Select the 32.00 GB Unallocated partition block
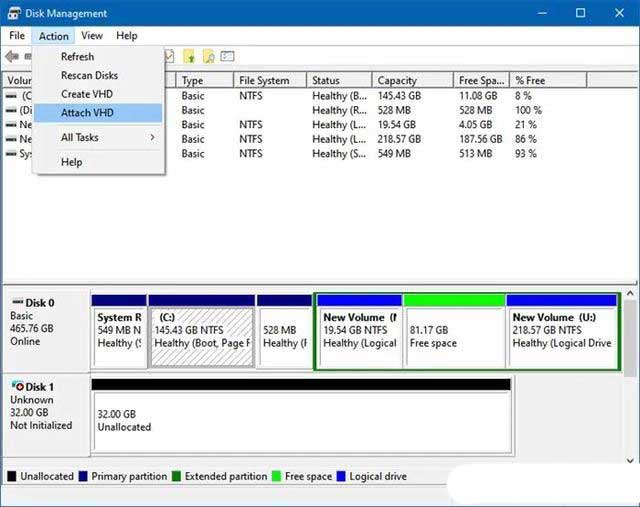The height and width of the screenshot is (507, 640). click(x=300, y=419)
